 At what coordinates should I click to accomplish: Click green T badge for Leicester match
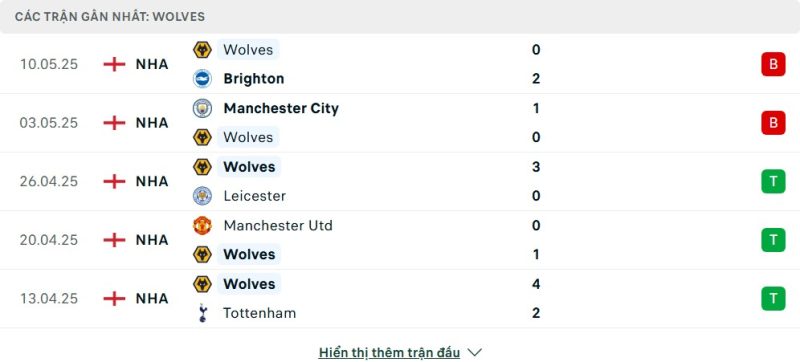click(773, 182)
